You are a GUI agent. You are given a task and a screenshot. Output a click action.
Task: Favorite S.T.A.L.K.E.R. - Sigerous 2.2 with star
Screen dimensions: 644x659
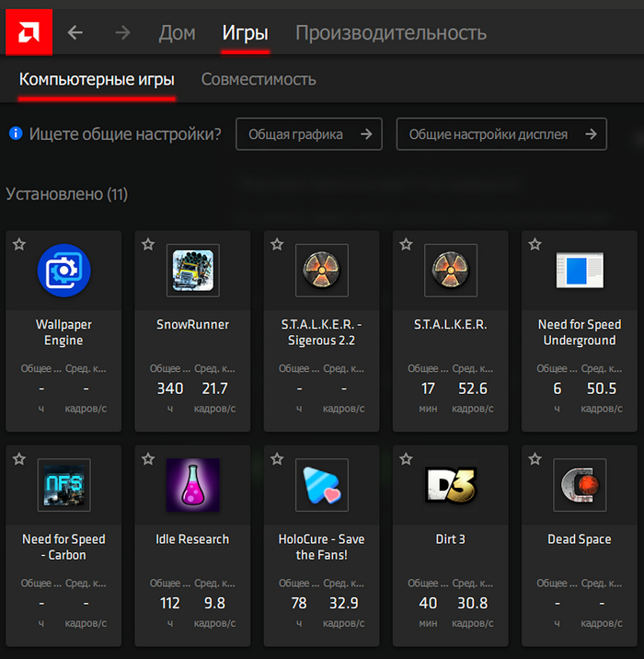coord(277,244)
